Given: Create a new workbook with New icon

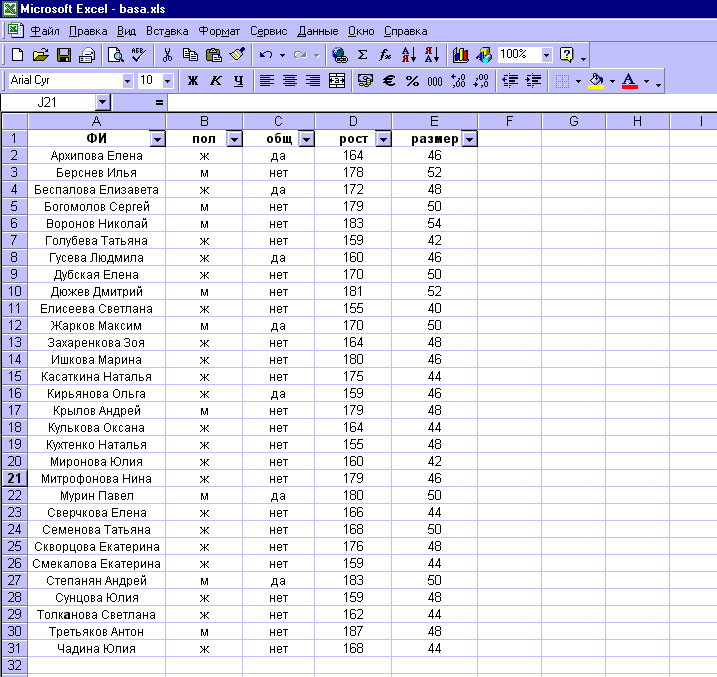Looking at the screenshot, I should [17, 55].
